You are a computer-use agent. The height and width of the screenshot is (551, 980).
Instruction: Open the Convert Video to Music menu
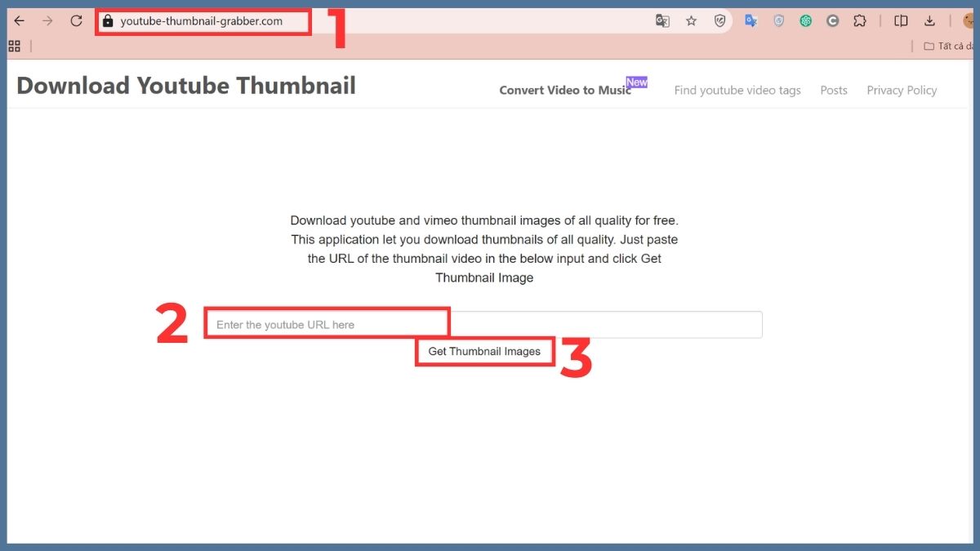click(x=564, y=90)
